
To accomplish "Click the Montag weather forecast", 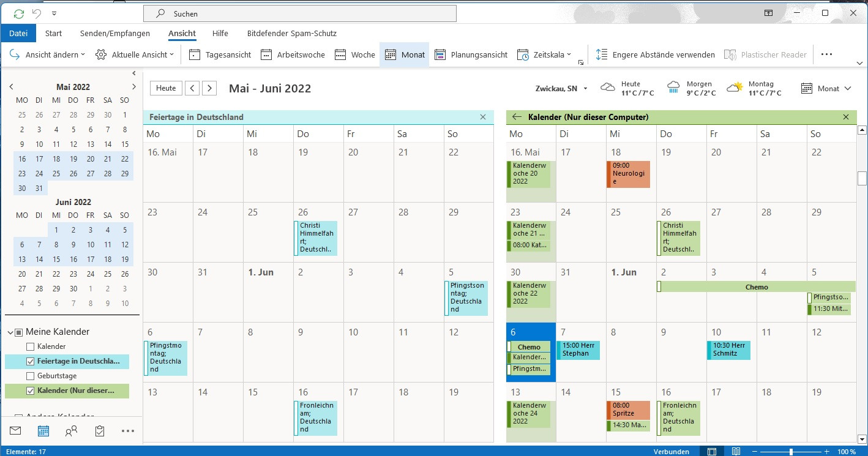I will 754,88.
